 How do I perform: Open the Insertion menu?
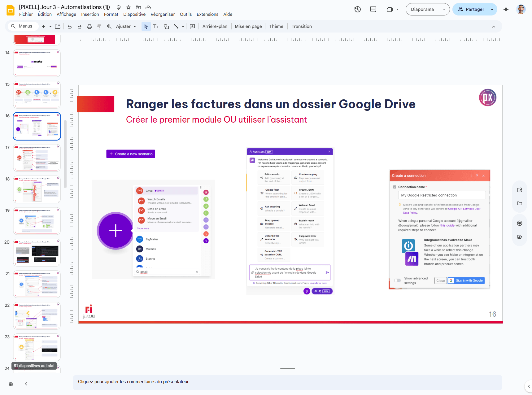tap(90, 14)
